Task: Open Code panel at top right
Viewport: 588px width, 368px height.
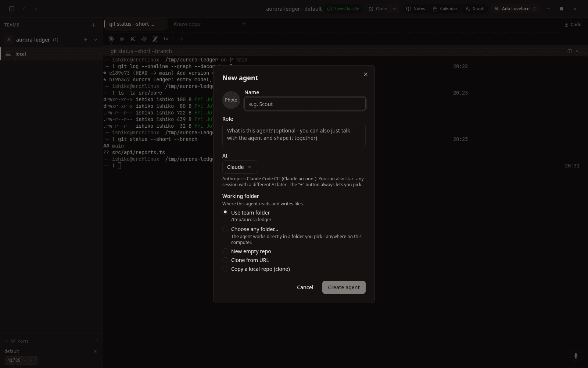Action: pyautogui.click(x=573, y=25)
